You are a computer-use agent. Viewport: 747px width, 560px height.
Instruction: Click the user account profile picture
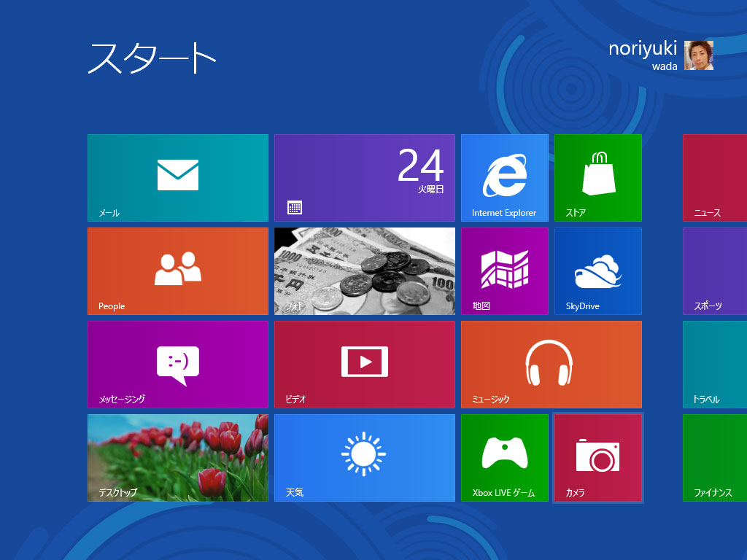tap(699, 55)
